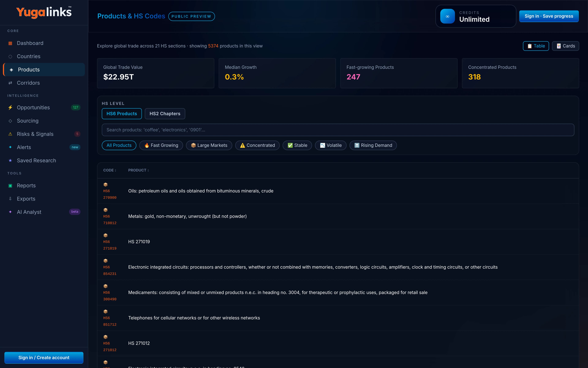The width and height of the screenshot is (588, 368).
Task: Click the Global Trade Value card
Action: click(x=156, y=73)
